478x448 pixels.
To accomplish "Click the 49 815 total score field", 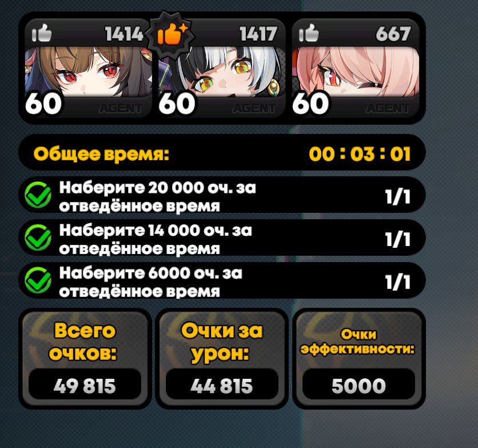I will click(x=85, y=384).
